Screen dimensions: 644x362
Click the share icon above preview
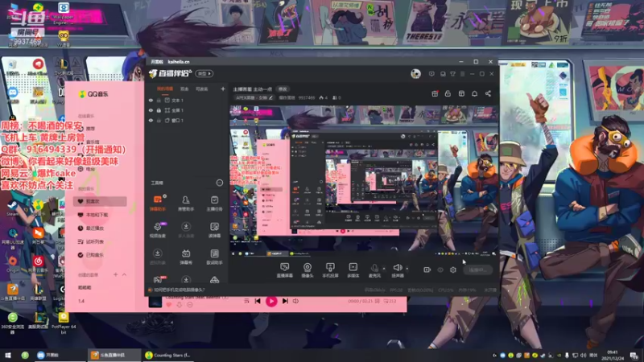pyautogui.click(x=488, y=93)
